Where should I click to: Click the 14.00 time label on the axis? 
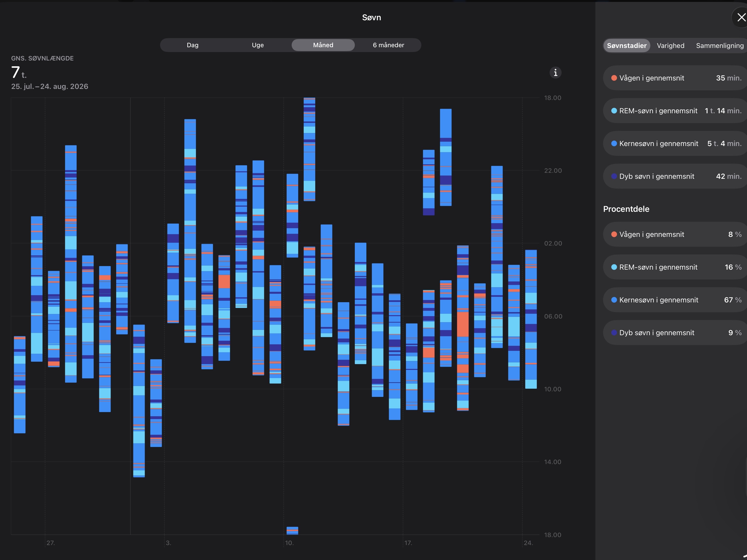[x=552, y=462]
